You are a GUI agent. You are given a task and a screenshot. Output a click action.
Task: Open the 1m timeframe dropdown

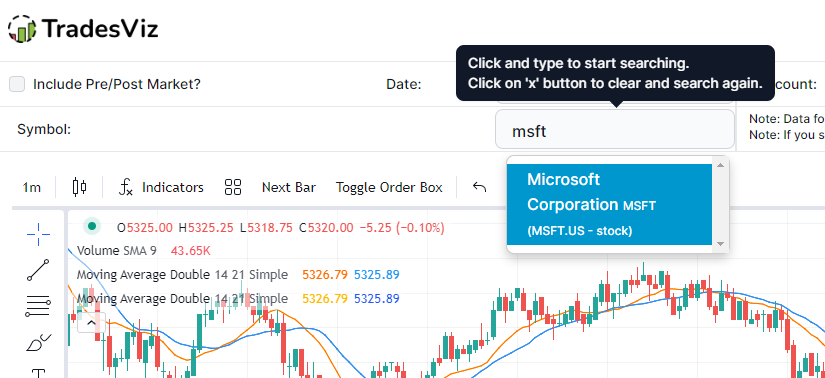pos(32,187)
